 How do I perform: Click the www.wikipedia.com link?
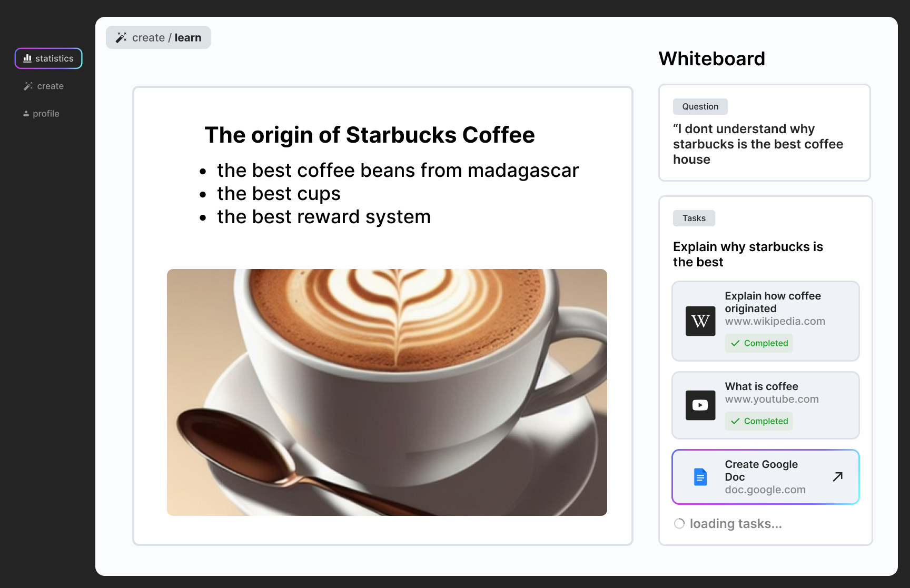coord(775,321)
